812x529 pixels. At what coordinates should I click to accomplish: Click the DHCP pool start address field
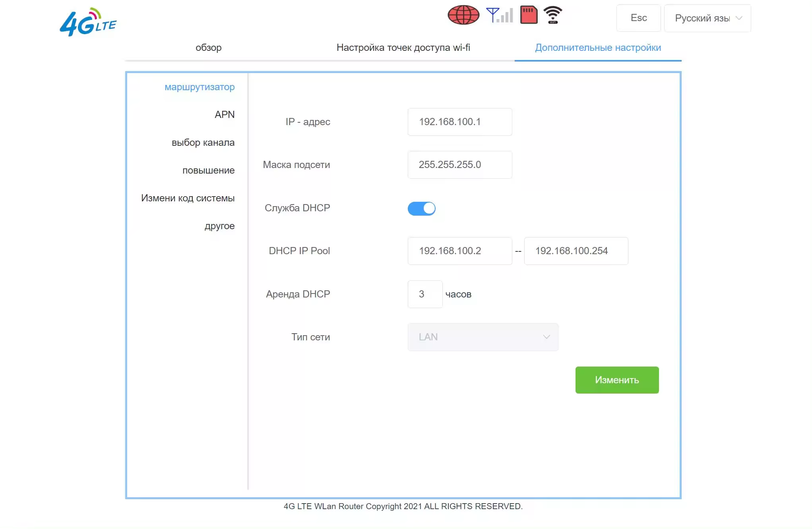460,251
